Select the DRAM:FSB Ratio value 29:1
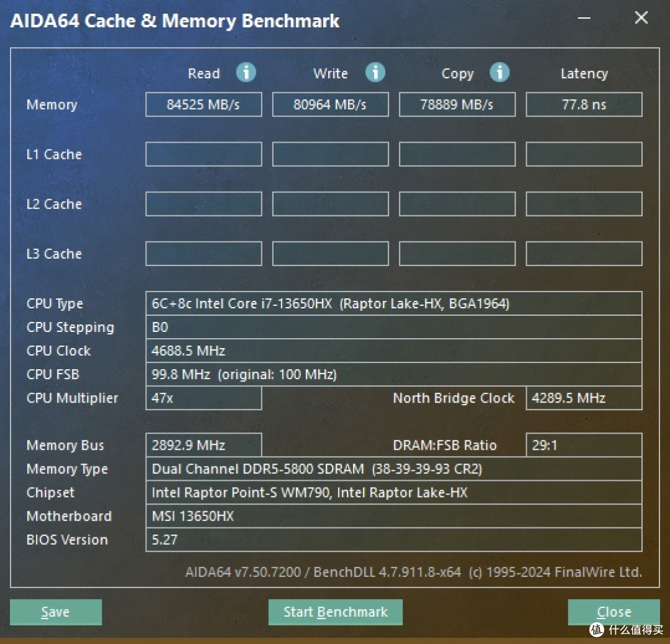Image resolution: width=670 pixels, height=644 pixels. [584, 445]
